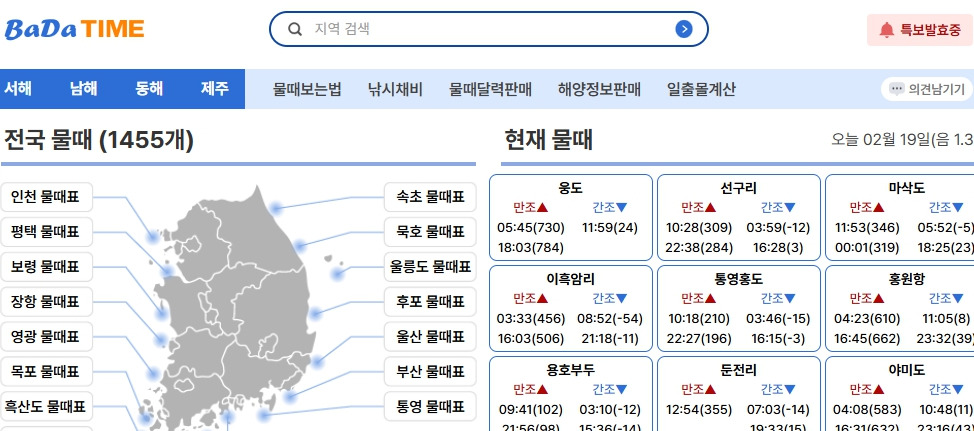Open 물때보는법 menu item
974x431 pixels.
coord(307,89)
